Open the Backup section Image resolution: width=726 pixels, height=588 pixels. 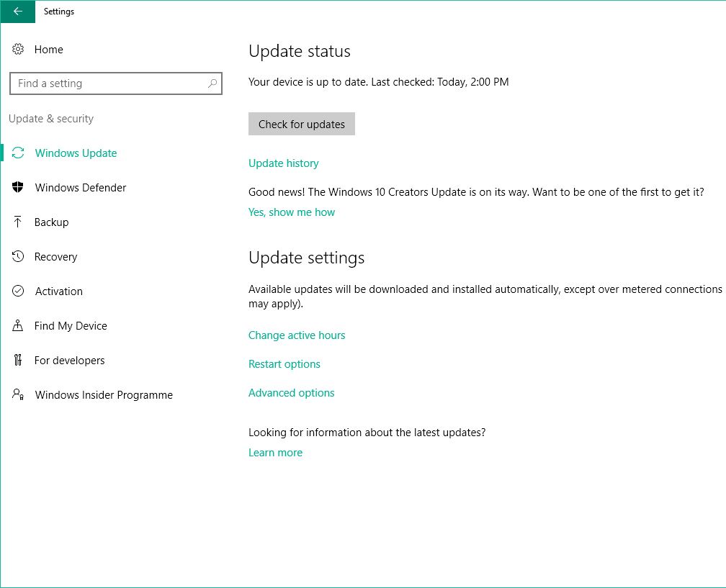coord(51,222)
